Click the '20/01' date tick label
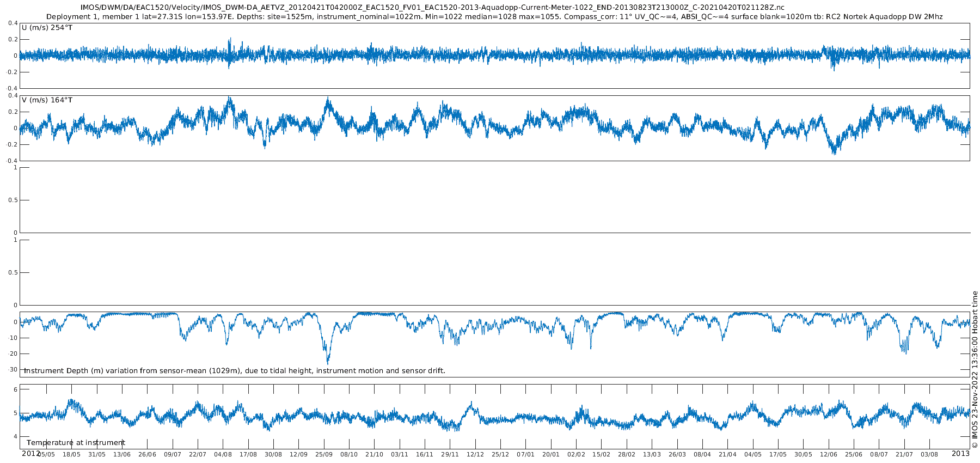The image size is (980, 463). click(x=551, y=454)
